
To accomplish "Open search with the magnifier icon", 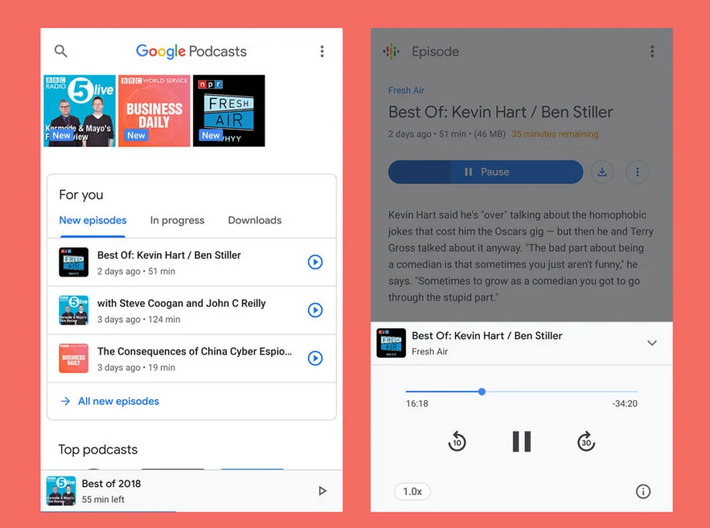I will pyautogui.click(x=61, y=51).
